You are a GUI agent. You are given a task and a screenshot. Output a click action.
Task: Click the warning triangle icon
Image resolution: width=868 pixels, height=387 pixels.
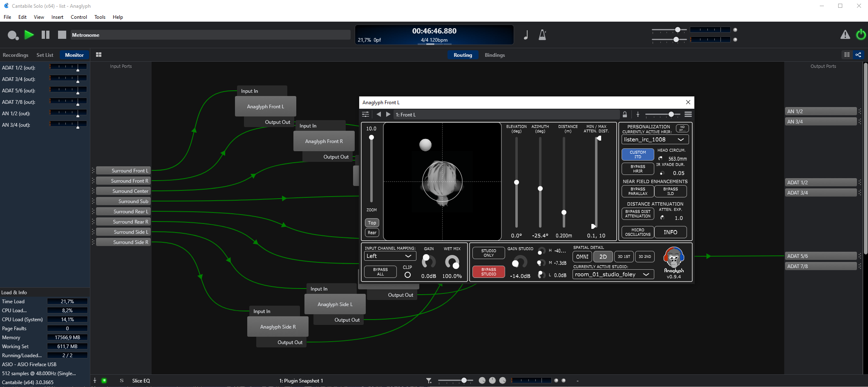tap(845, 35)
